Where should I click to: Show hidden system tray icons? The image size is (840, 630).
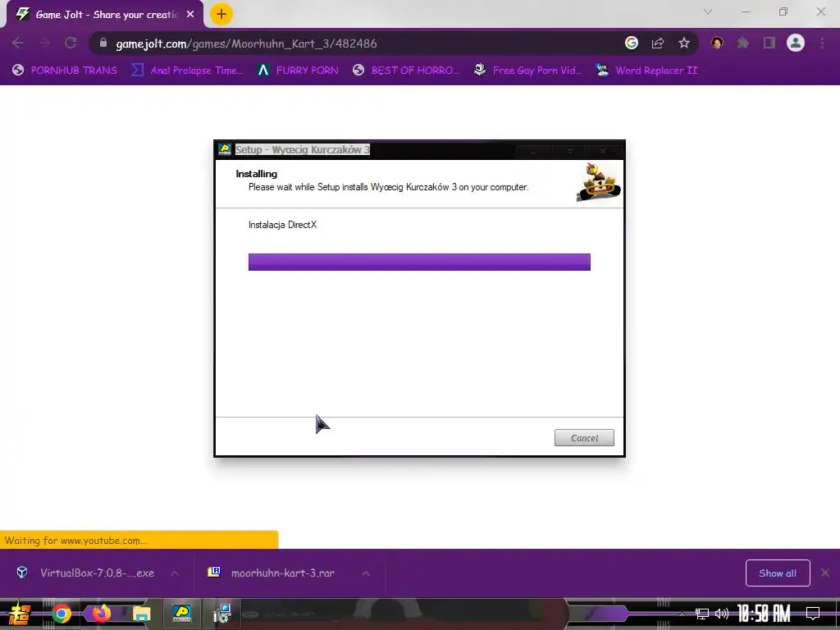pyautogui.click(x=682, y=614)
